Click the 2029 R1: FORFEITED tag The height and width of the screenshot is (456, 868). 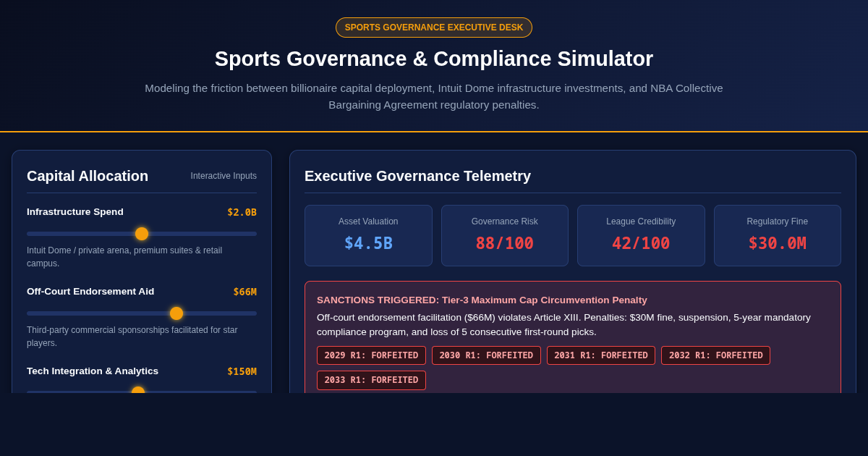pos(371,355)
